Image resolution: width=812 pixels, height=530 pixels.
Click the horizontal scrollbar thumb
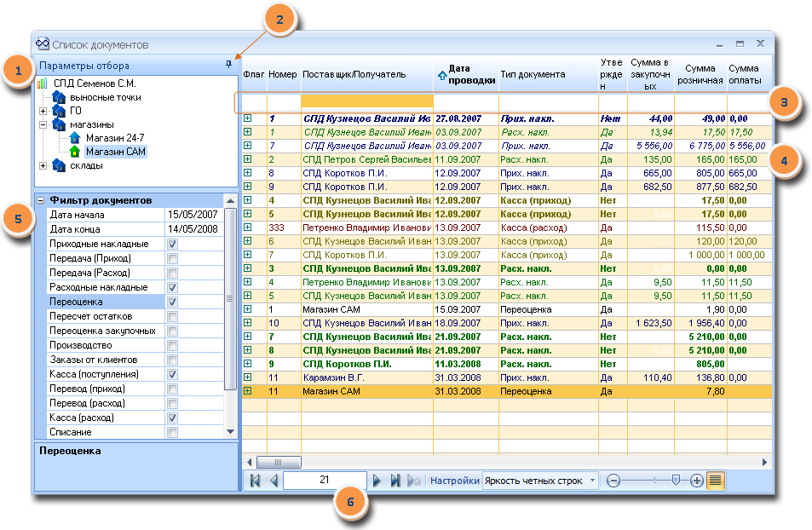pos(279,462)
